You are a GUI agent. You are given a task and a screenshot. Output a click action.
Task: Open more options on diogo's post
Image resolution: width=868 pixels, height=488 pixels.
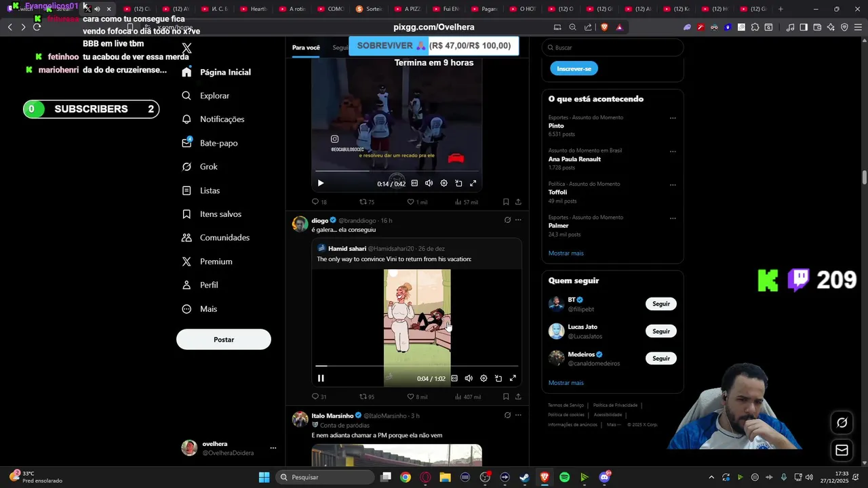coord(518,220)
